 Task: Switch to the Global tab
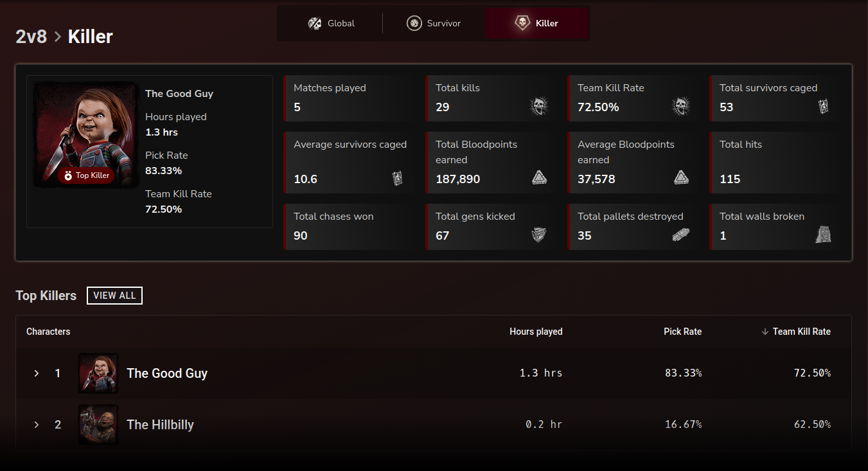pyautogui.click(x=331, y=23)
